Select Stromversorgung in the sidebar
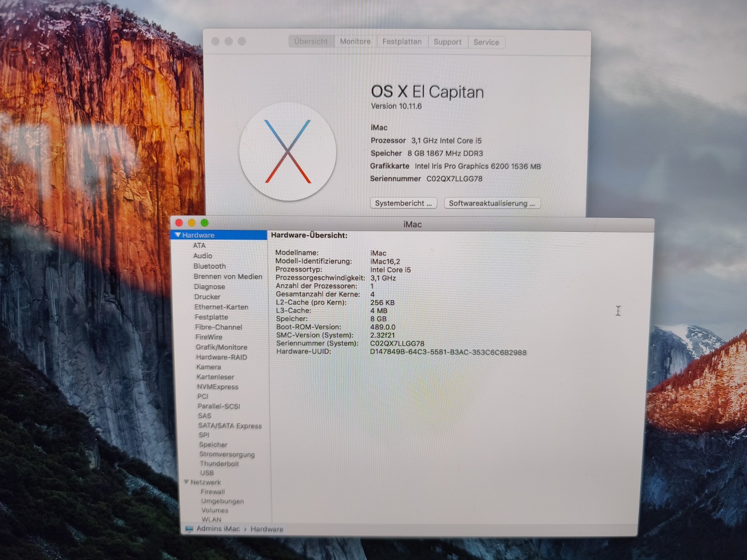This screenshot has height=560, width=747. click(227, 454)
